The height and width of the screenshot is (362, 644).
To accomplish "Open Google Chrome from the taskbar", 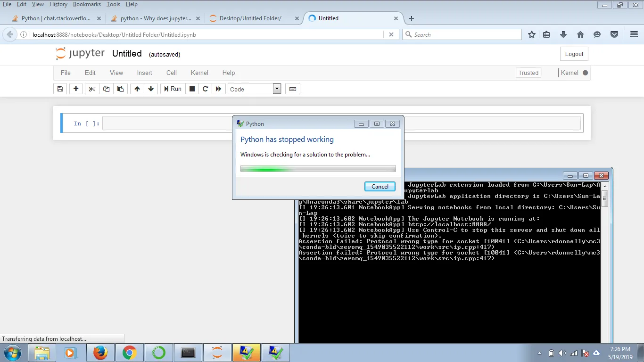I will pos(130,353).
